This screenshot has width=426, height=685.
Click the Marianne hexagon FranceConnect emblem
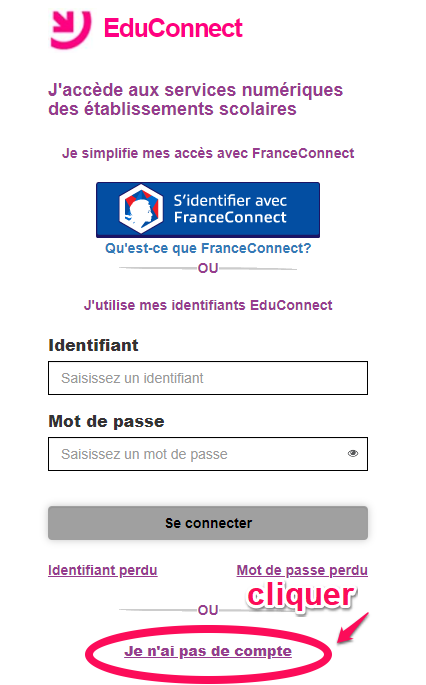pyautogui.click(x=141, y=209)
